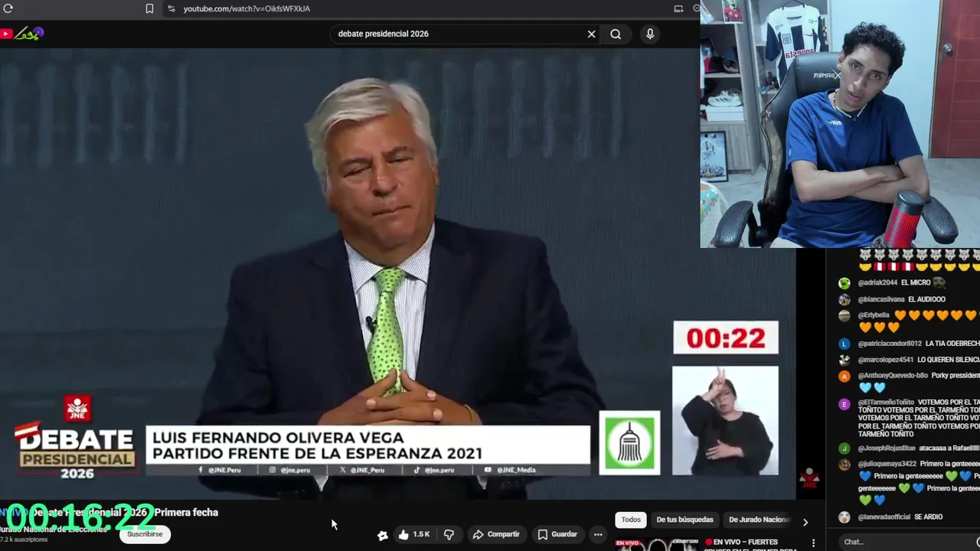Image resolution: width=980 pixels, height=551 pixels.
Task: Click the blue 'L' avatar of patriciacondor8012
Action: click(x=844, y=344)
